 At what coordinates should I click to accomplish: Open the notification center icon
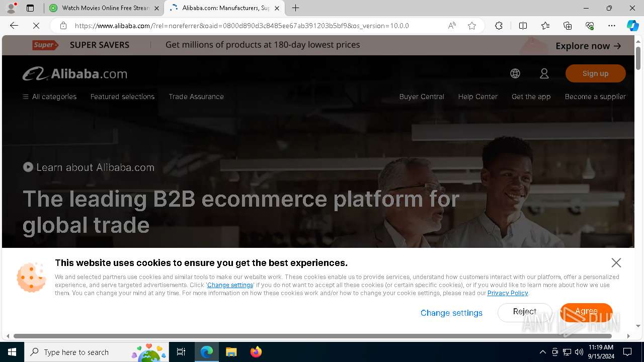pyautogui.click(x=627, y=352)
